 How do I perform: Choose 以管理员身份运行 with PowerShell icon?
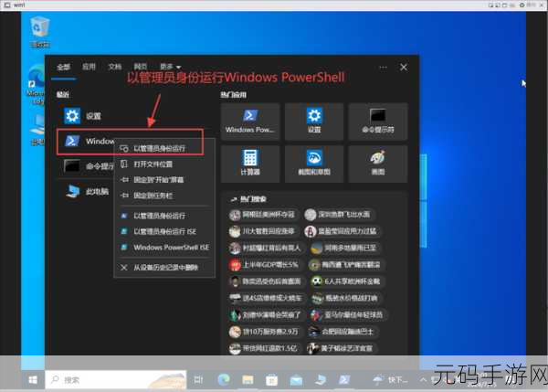164,216
